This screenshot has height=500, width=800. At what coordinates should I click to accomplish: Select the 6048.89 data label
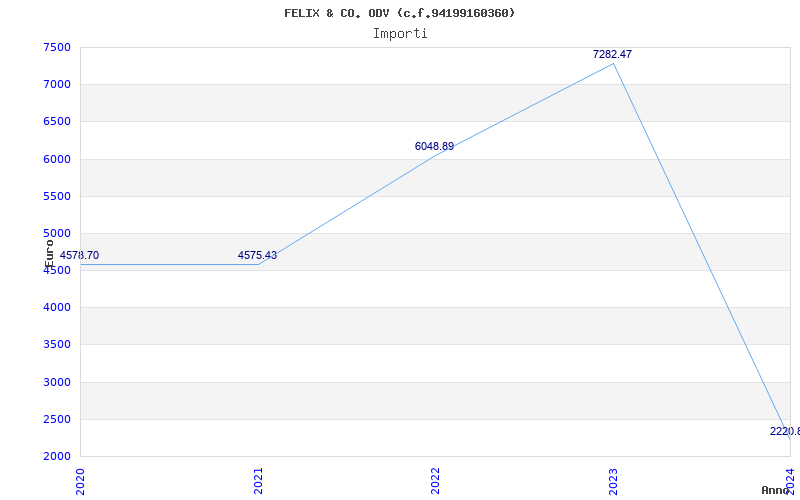pos(434,146)
